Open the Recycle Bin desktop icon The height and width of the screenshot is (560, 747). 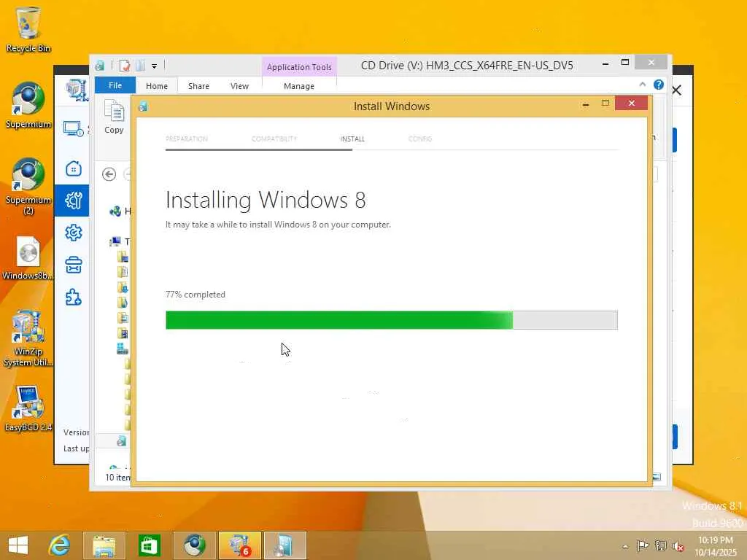[28, 29]
